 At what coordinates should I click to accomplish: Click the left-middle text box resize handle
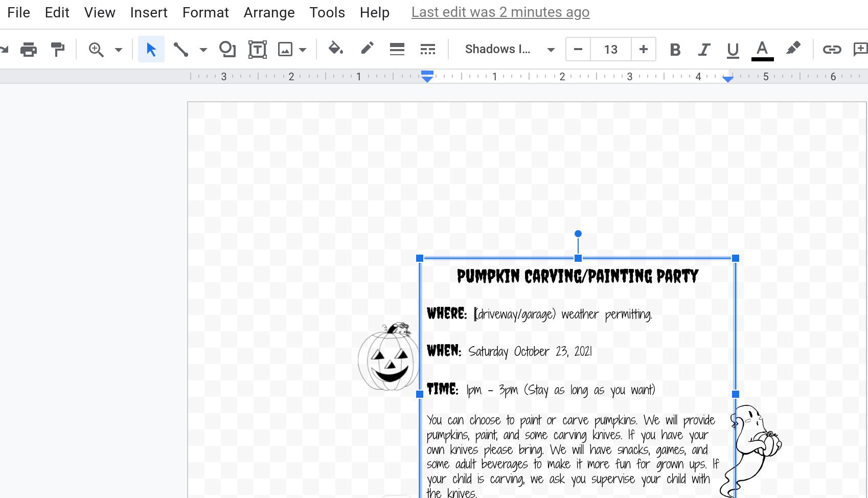420,394
